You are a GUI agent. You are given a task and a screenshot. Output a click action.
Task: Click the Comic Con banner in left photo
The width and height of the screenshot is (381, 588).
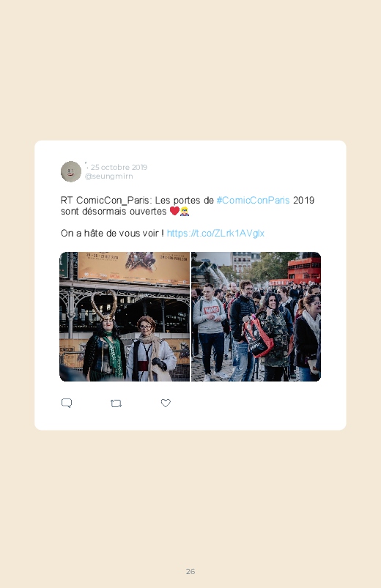point(133,267)
